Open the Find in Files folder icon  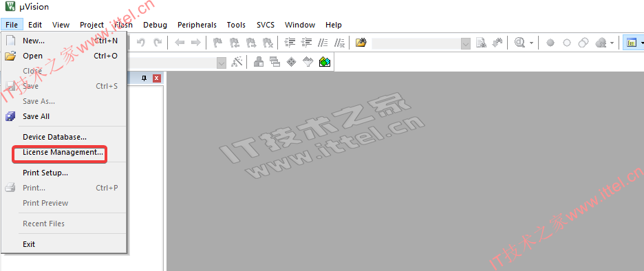361,43
